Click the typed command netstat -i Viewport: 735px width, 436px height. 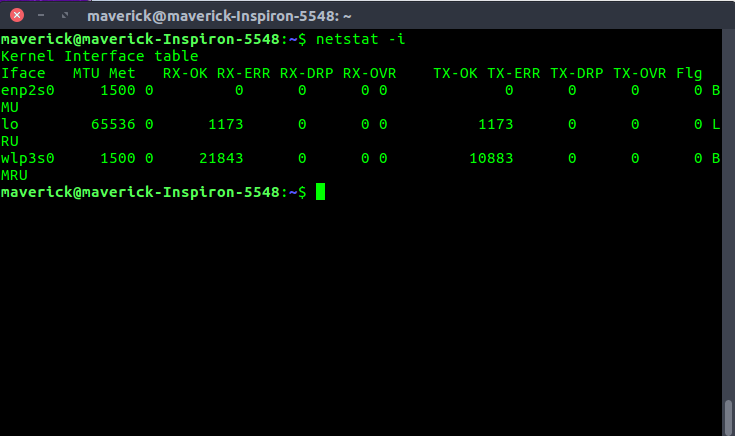(x=360, y=39)
